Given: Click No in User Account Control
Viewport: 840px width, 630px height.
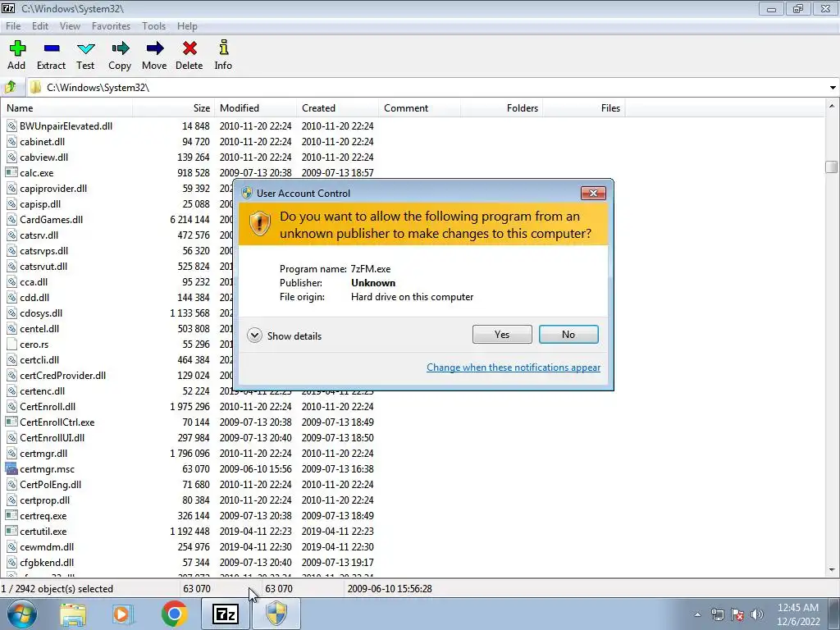Looking at the screenshot, I should pyautogui.click(x=568, y=335).
